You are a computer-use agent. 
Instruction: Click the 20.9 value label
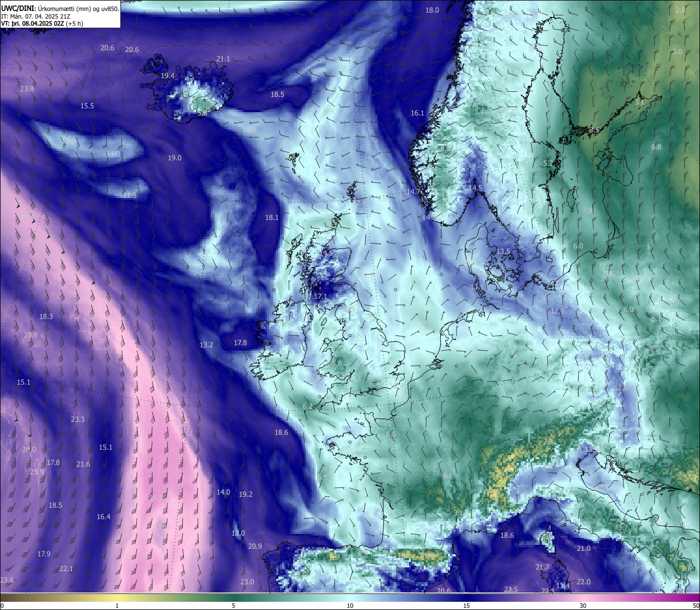[x=255, y=546]
